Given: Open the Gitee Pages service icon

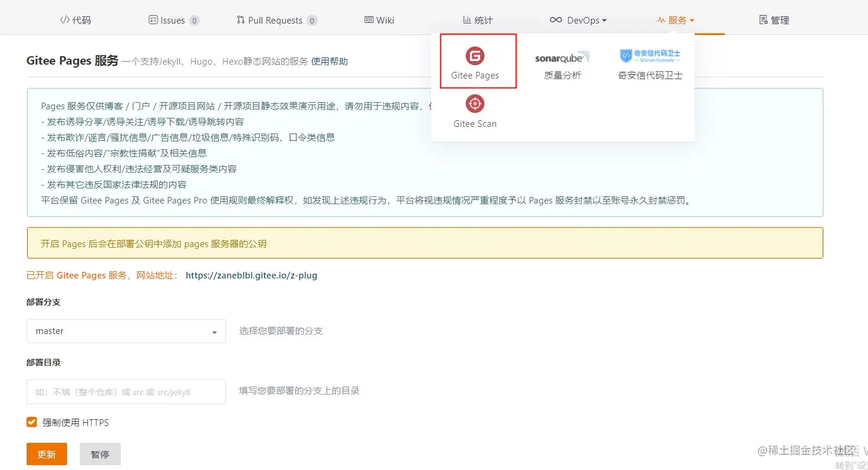Looking at the screenshot, I should (475, 56).
